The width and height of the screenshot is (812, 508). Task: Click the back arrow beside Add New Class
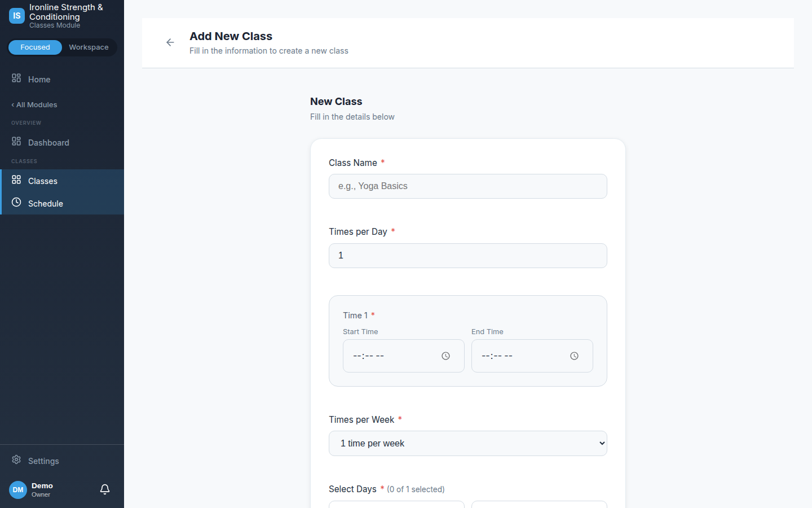click(x=170, y=42)
